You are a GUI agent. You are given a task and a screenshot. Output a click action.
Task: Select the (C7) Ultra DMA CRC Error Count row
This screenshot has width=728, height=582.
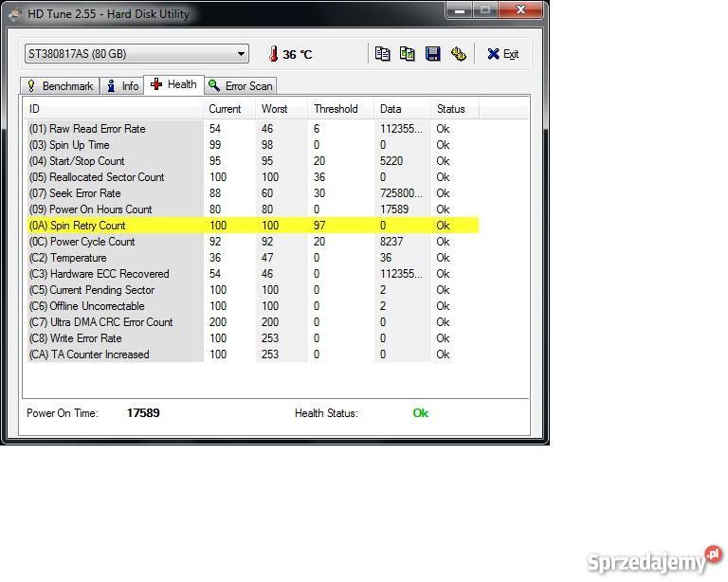(x=253, y=322)
